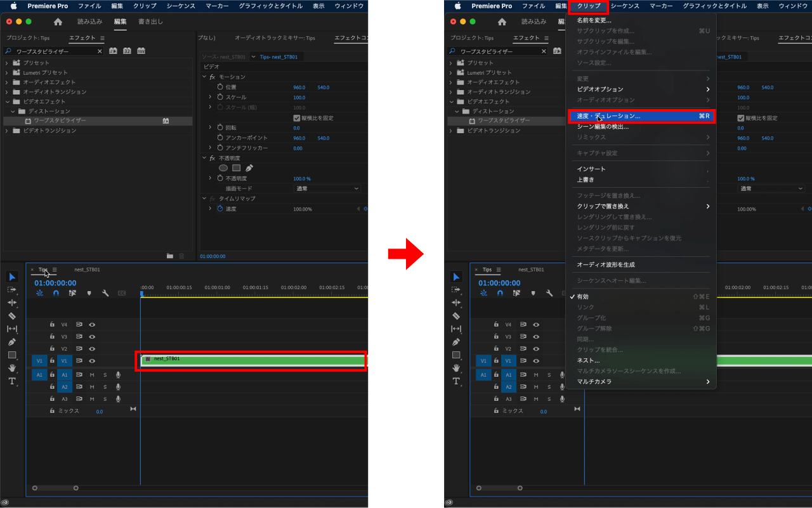Expand プリセット folder in left Effects panel
This screenshot has width=812, height=508.
click(7, 63)
